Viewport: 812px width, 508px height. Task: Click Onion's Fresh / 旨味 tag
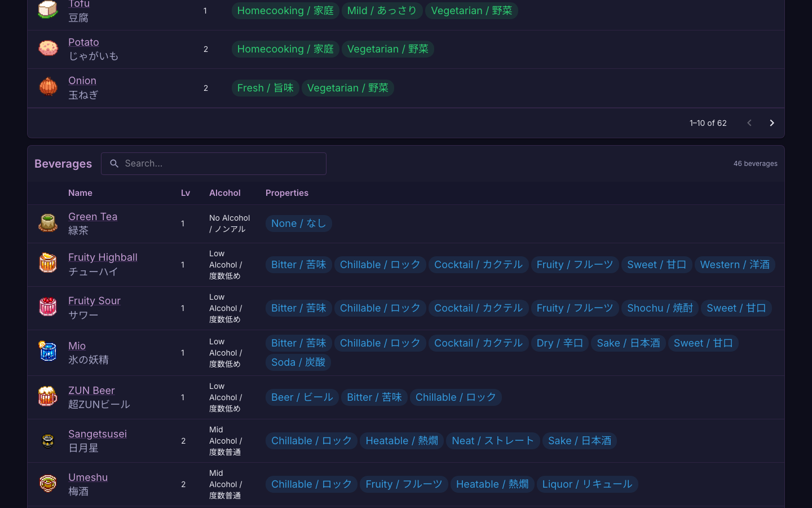265,88
